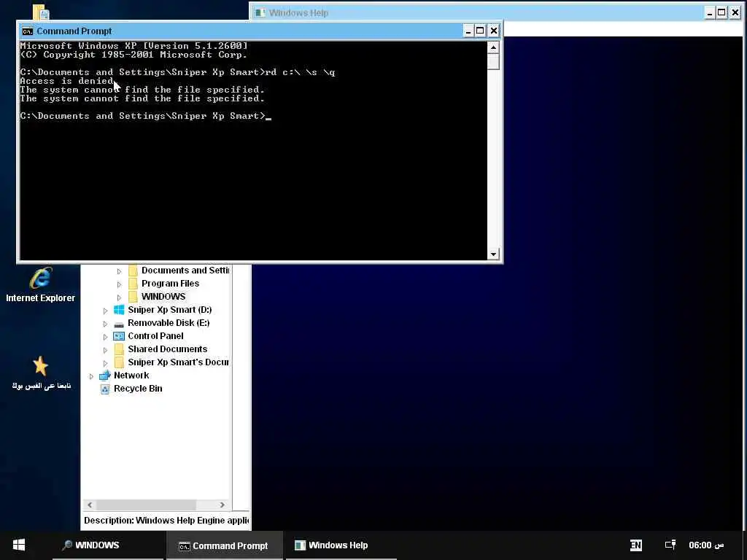Image resolution: width=747 pixels, height=560 pixels.
Task: Select Sniper Xp Smart's Documents folder icon
Action: point(119,362)
